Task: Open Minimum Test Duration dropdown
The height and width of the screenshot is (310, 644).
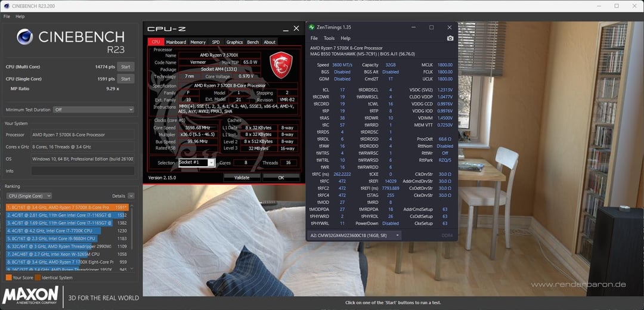Action: (94, 110)
